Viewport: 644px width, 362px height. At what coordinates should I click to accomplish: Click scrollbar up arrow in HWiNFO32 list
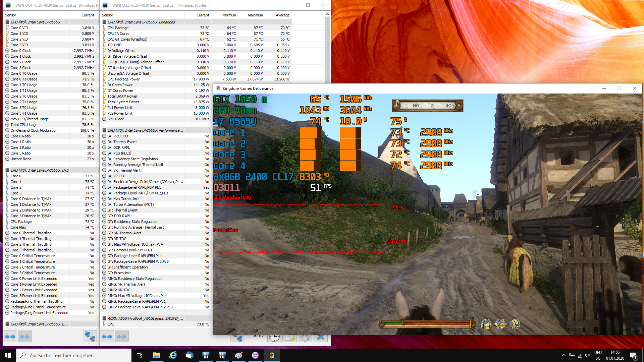coord(327,14)
